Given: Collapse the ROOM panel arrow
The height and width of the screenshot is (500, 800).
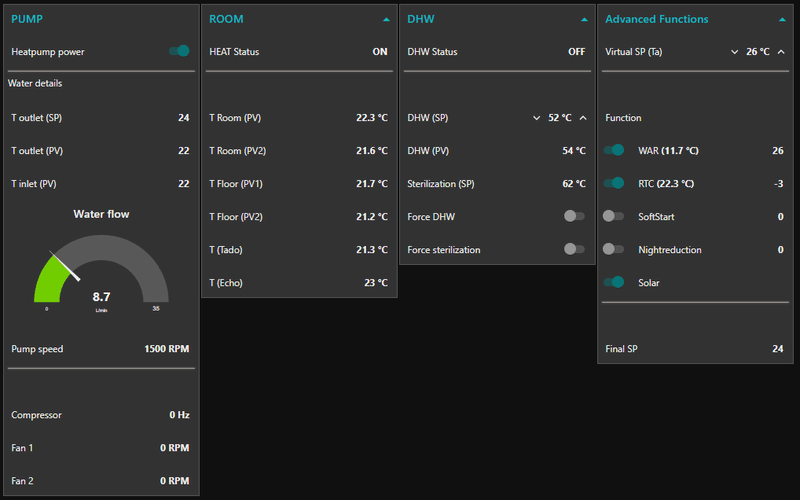Looking at the screenshot, I should [386, 19].
